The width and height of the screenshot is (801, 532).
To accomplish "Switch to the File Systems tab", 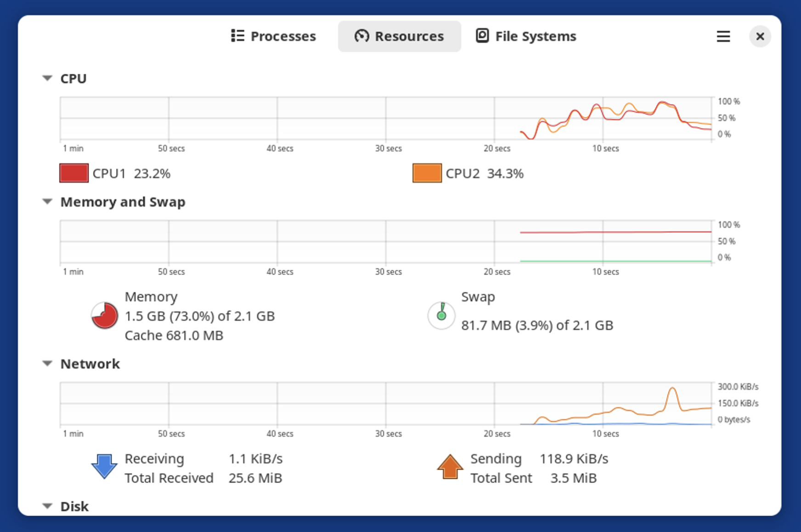I will [x=526, y=36].
